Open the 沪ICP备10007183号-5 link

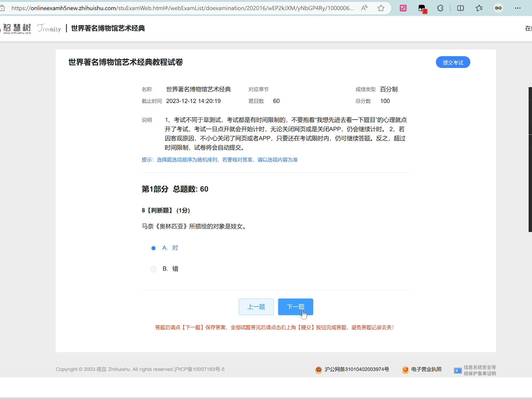point(199,369)
